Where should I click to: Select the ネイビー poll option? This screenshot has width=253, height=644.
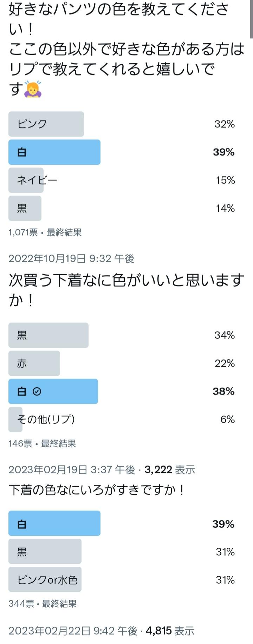pyautogui.click(x=122, y=180)
